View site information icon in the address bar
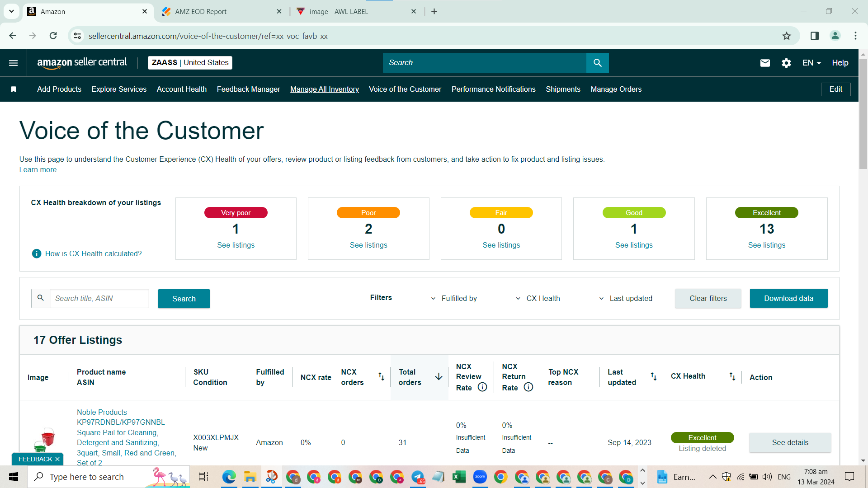The height and width of the screenshot is (488, 868). pyautogui.click(x=77, y=36)
